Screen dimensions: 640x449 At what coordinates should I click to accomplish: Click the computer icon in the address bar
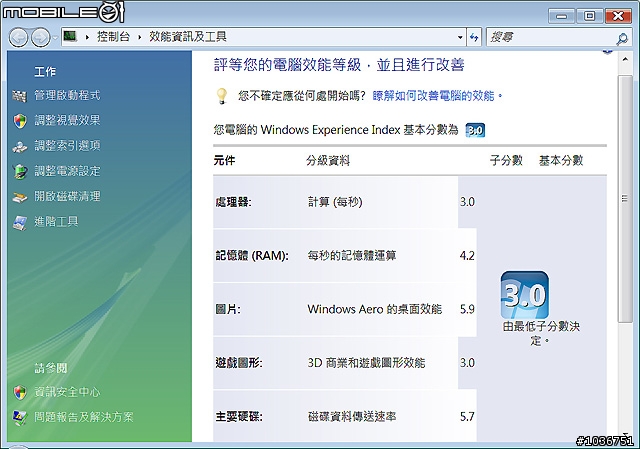(70, 36)
